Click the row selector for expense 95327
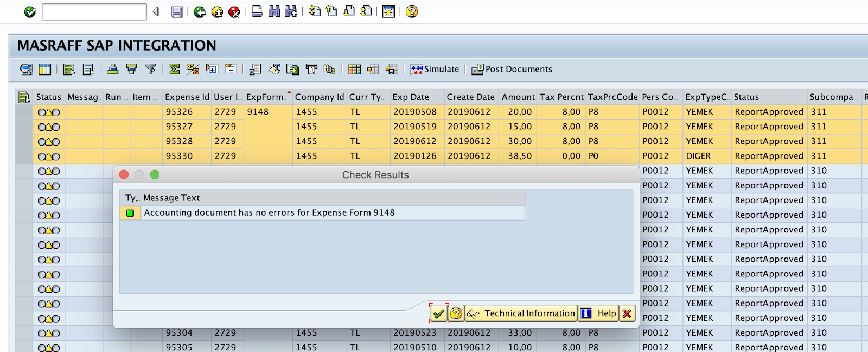Screen dimensions: 868x352 24,127
